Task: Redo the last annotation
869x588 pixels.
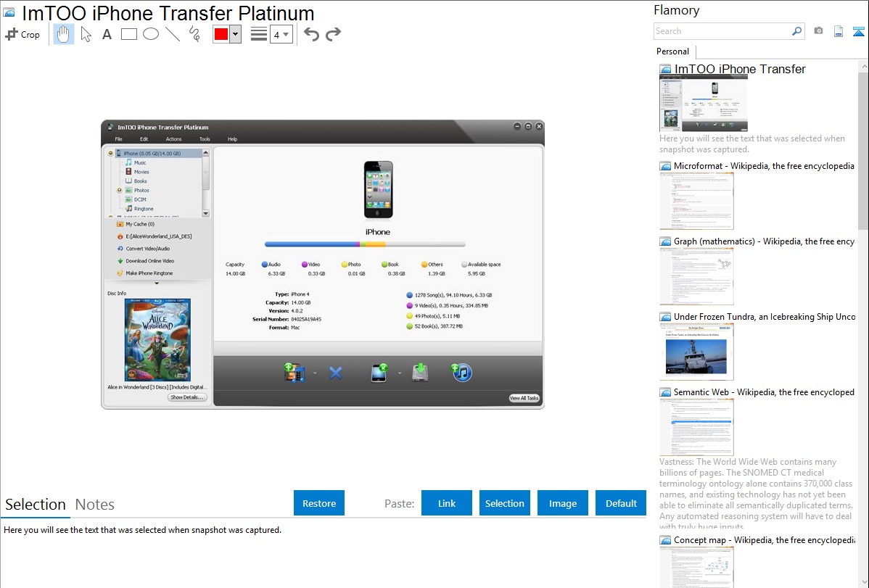Action: (x=333, y=34)
